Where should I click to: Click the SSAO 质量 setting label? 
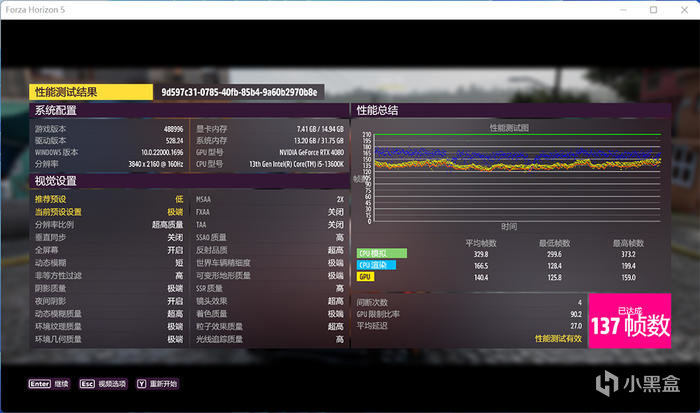(x=211, y=237)
